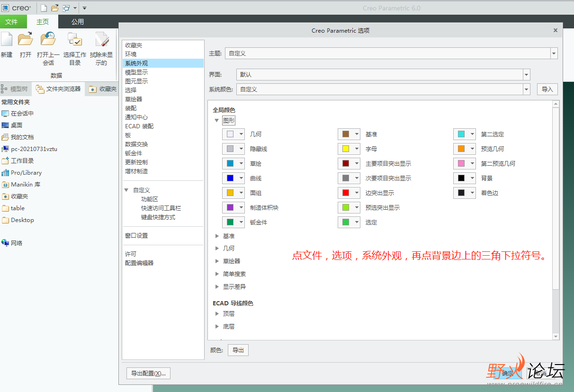Click the 新建 ribbon icon

7,39
